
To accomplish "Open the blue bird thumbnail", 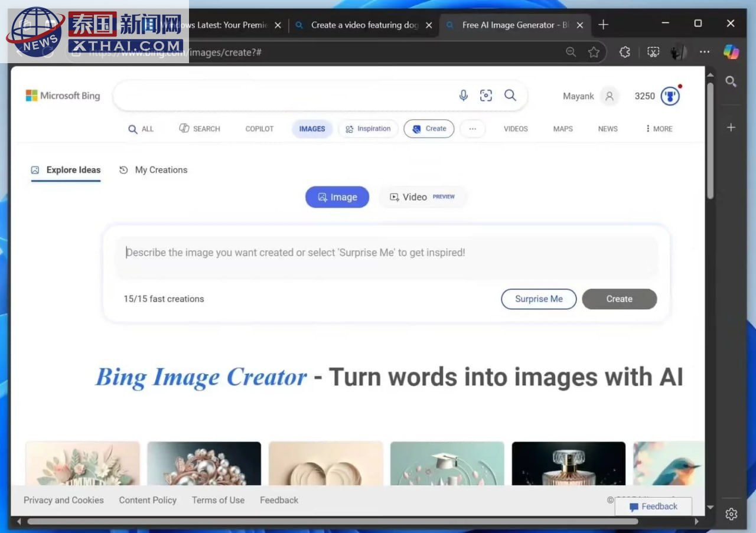I will tap(669, 463).
